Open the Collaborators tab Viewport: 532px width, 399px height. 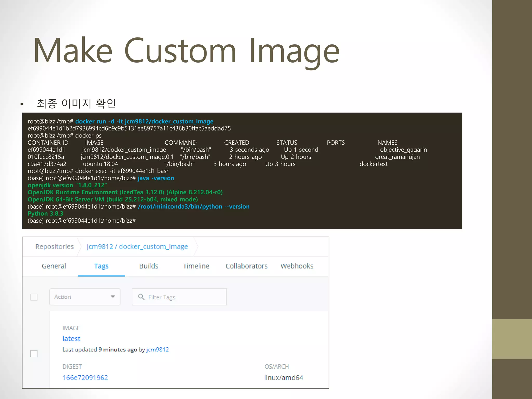(246, 266)
